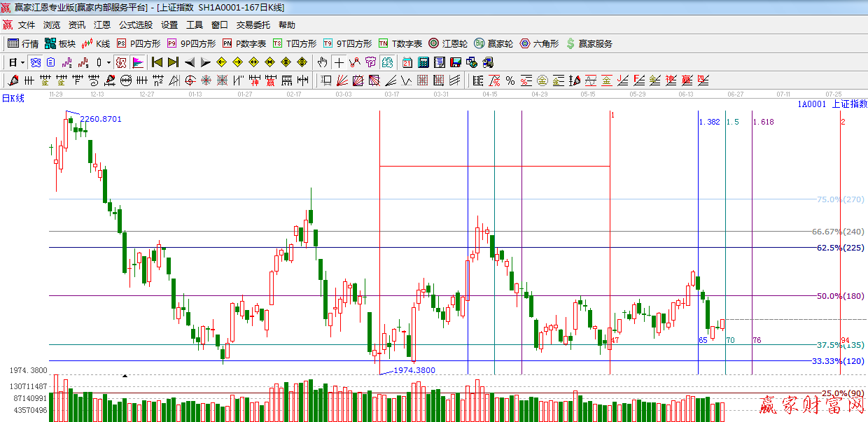Launch the 江恩轮 Gann wheel tool
This screenshot has width=868, height=422.
(448, 43)
